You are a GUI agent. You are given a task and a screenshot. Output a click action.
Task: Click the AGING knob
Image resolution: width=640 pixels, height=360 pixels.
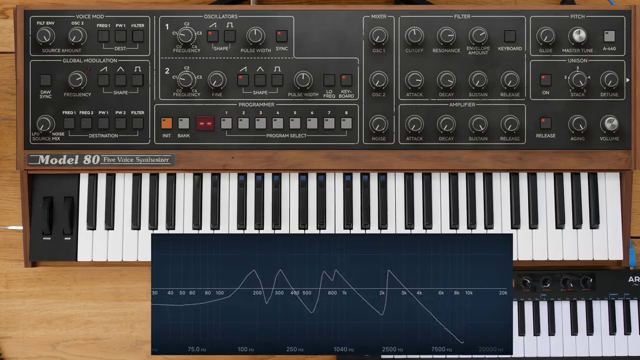[578, 124]
